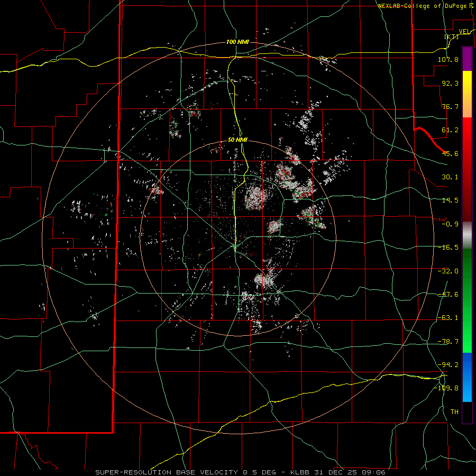Pick the red segment of the color bar

467,169
